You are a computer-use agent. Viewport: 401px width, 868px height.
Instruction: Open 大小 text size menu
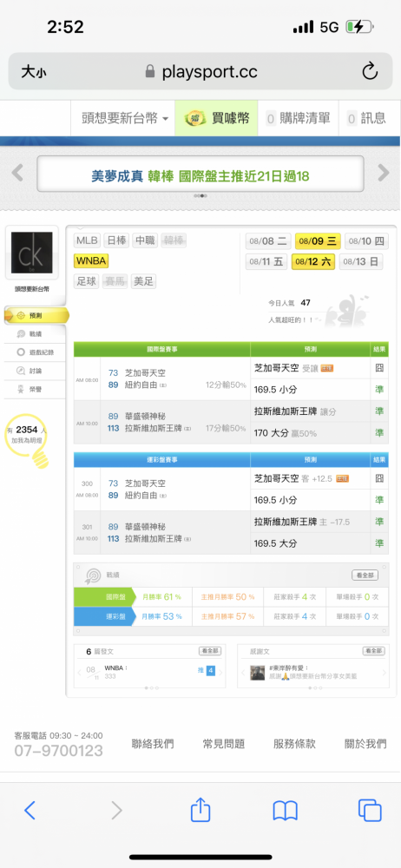pos(34,71)
